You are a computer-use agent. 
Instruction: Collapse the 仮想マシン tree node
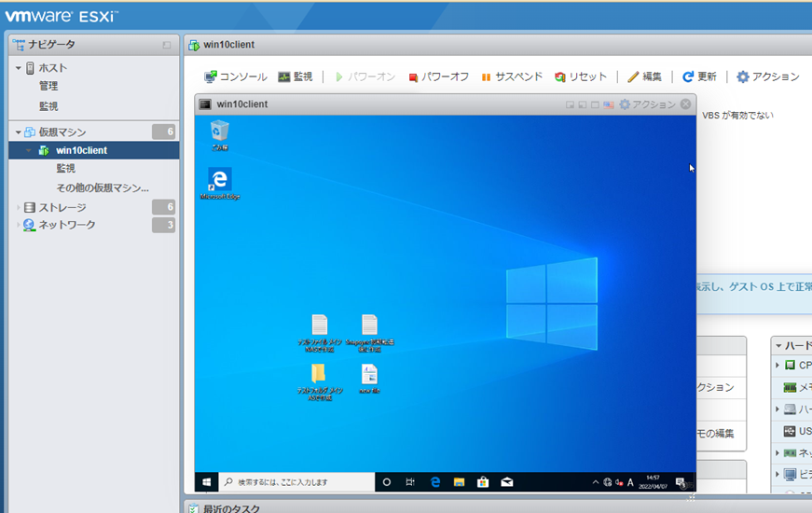(19, 132)
